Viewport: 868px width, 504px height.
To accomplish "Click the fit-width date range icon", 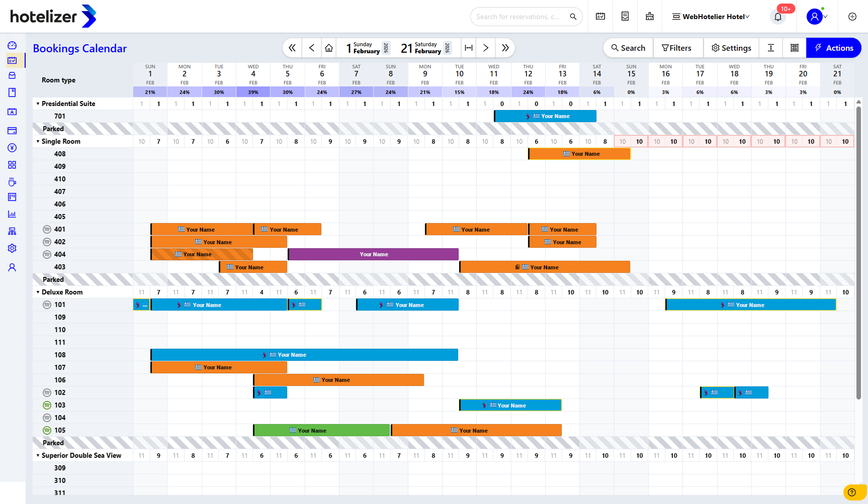I will (x=469, y=48).
